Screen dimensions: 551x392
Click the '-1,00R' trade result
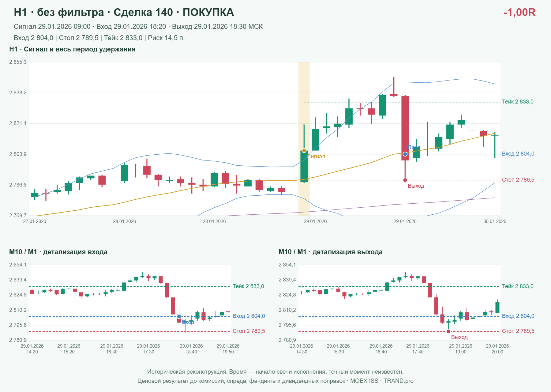point(519,12)
